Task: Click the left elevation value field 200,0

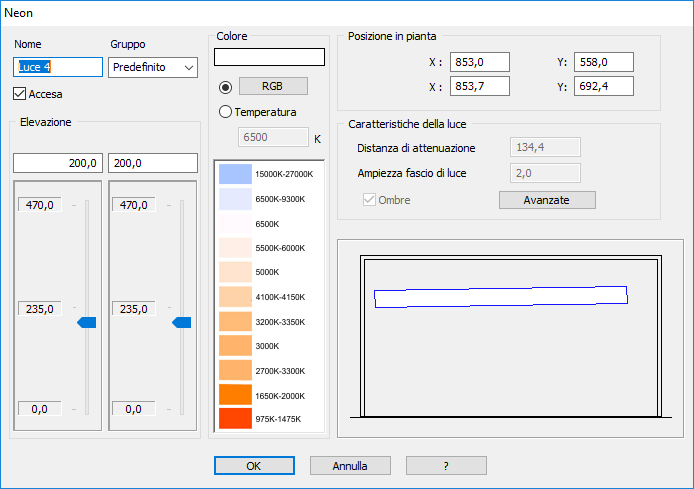Action: coord(58,163)
